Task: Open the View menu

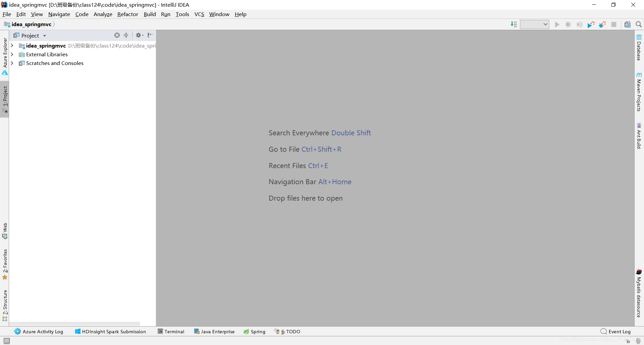Action: 37,14
